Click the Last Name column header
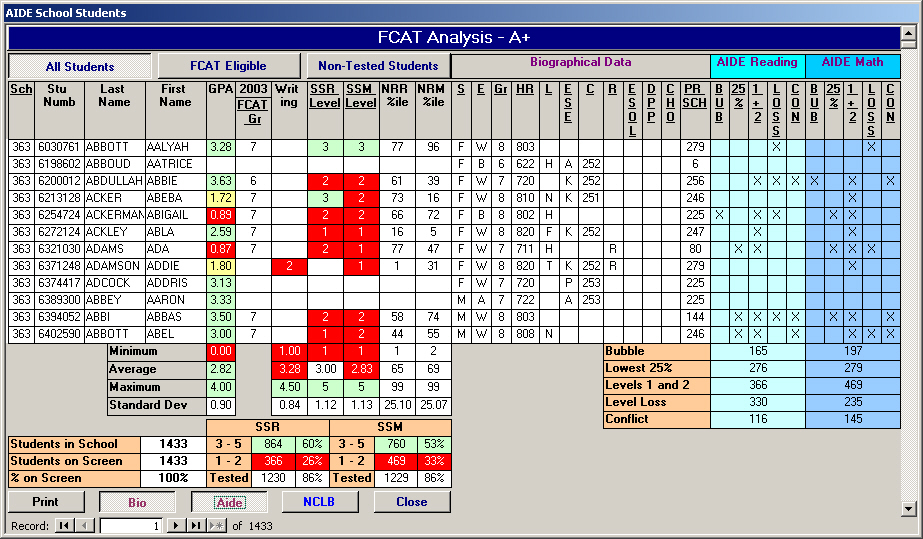923x539 pixels. click(114, 95)
